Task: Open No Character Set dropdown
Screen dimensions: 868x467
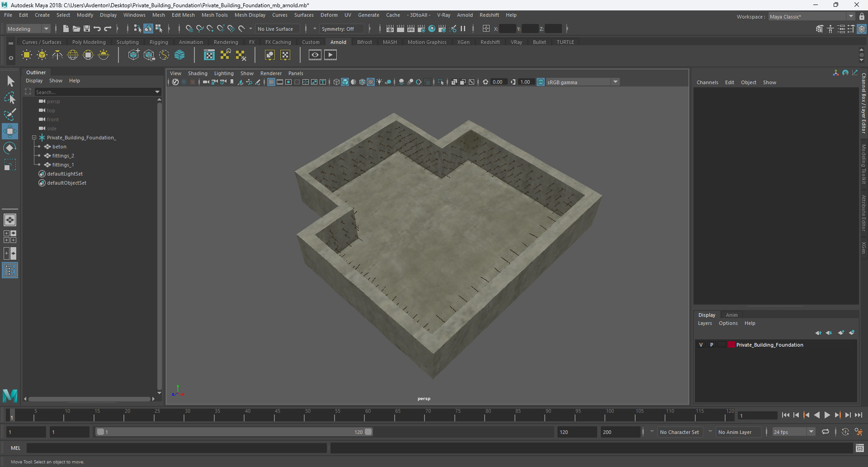Action: [679, 432]
